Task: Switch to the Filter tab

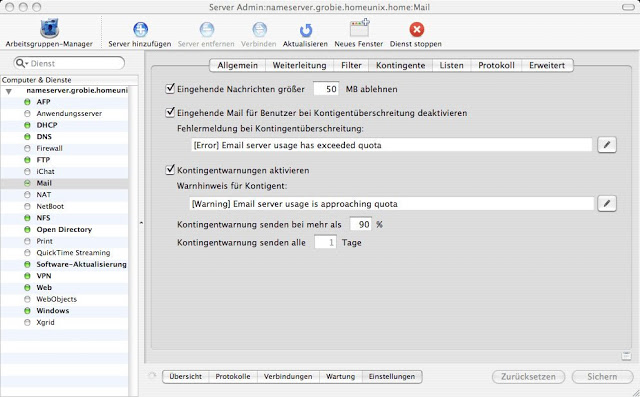Action: [x=351, y=65]
